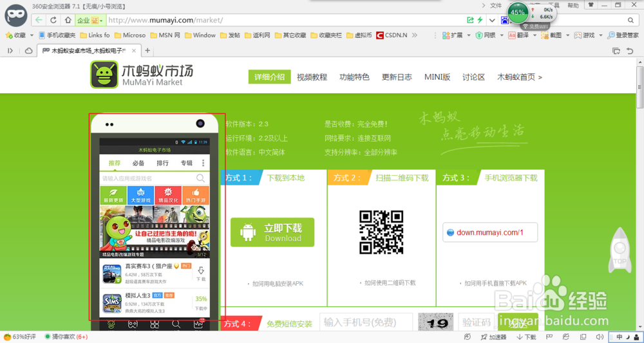Click the down.mumayi.com/1 URL box
This screenshot has width=644, height=343.
(490, 232)
